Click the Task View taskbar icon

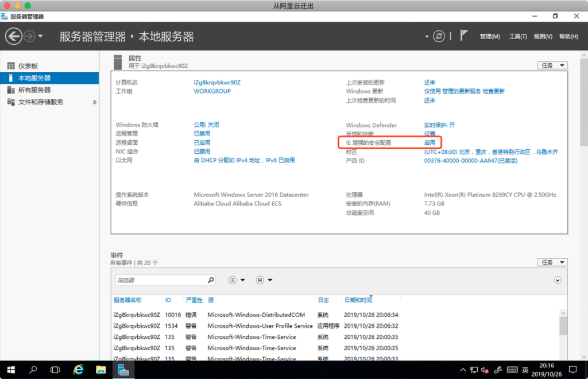[55, 370]
